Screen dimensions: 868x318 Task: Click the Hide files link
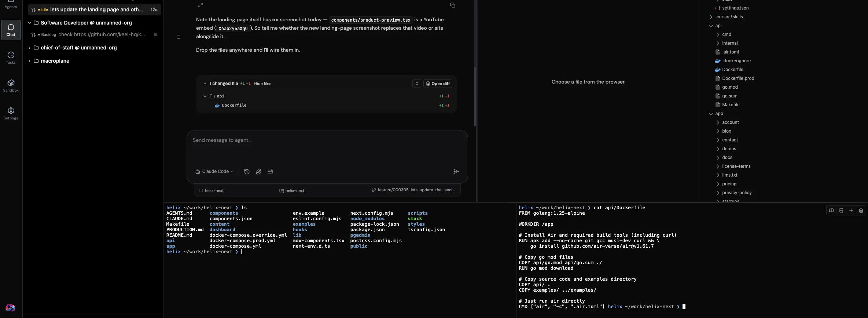point(263,84)
